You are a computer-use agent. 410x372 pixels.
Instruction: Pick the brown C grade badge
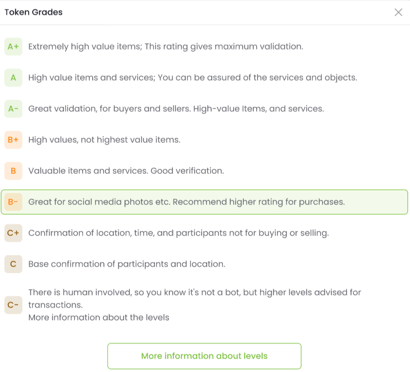point(13,264)
